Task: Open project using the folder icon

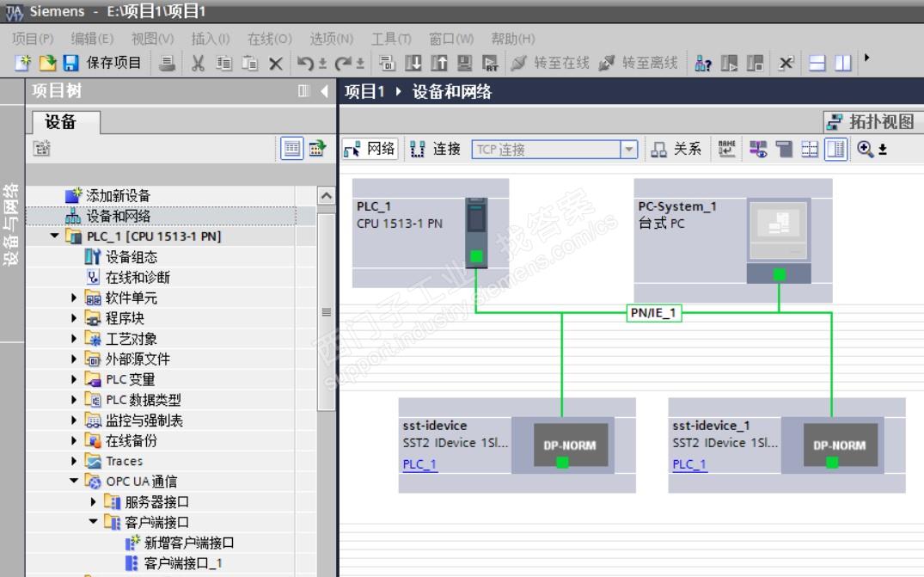Action: coord(47,63)
